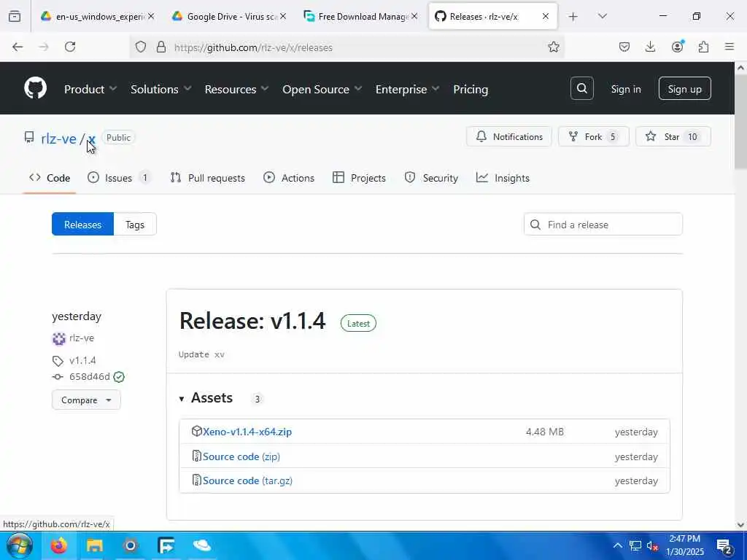Expand the Open Source dropdown menu

(322, 89)
